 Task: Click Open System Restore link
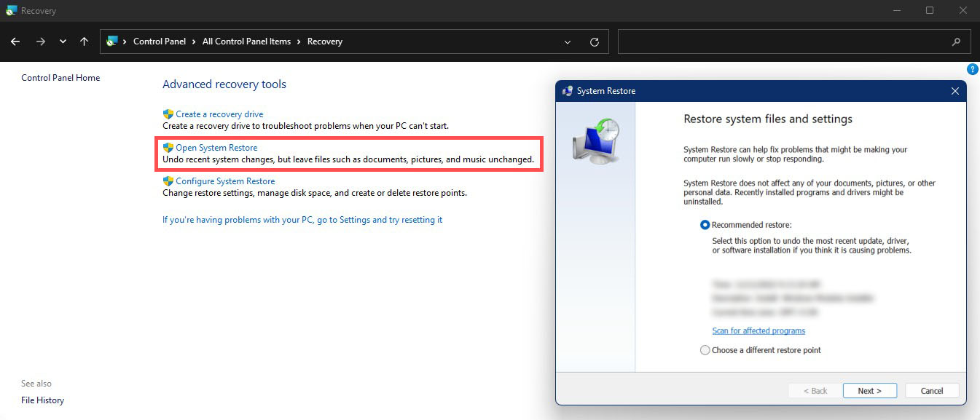point(216,148)
